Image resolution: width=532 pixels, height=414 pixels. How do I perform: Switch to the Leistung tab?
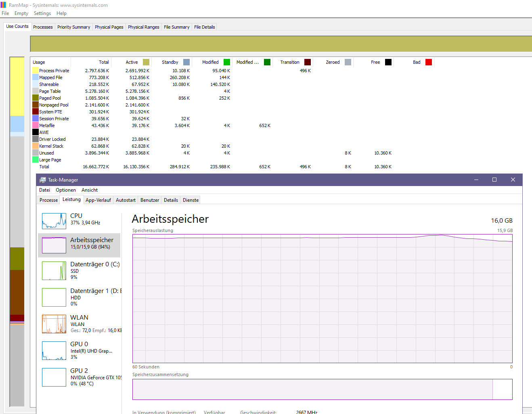pos(71,199)
